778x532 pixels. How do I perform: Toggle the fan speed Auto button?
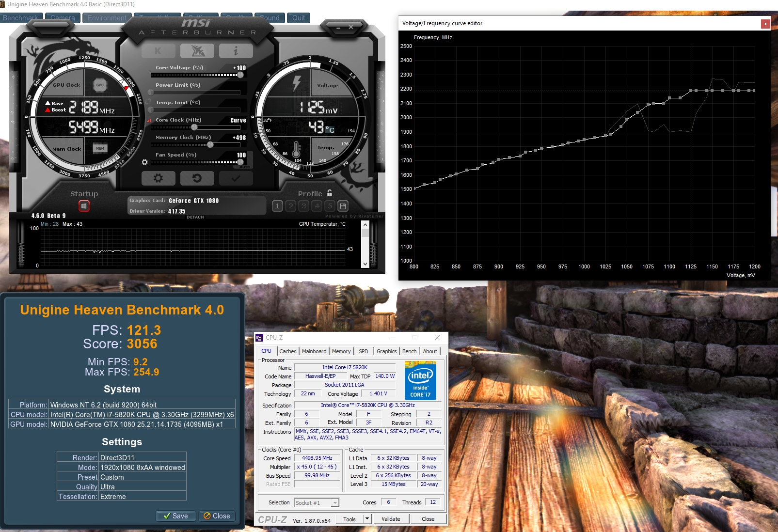pyautogui.click(x=245, y=167)
